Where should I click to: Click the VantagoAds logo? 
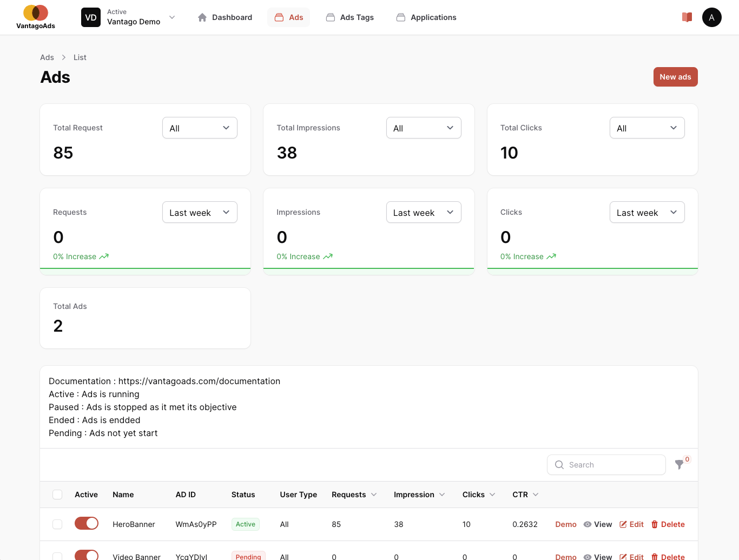[x=36, y=17]
